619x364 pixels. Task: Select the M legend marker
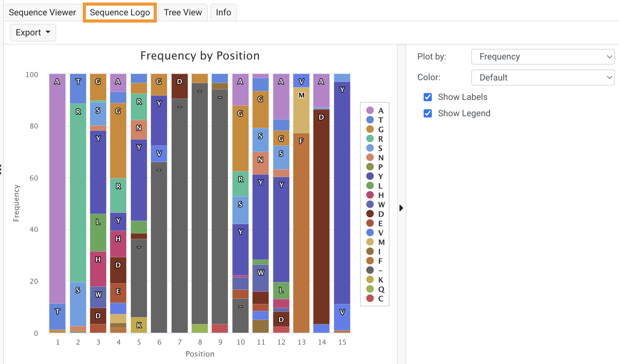pyautogui.click(x=370, y=242)
